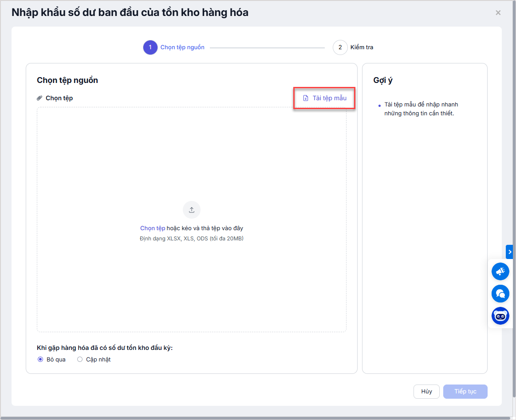Open the chat support bubble icon
Image resolution: width=516 pixels, height=420 pixels.
(x=500, y=293)
